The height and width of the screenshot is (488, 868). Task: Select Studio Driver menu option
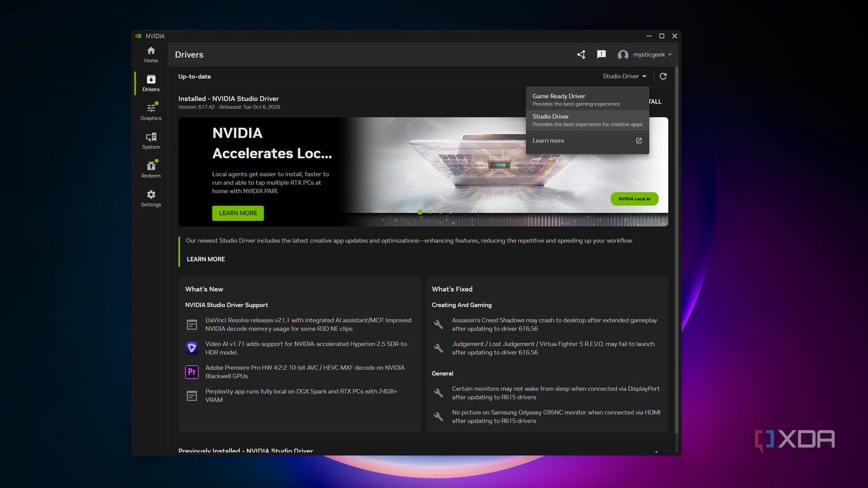point(588,120)
